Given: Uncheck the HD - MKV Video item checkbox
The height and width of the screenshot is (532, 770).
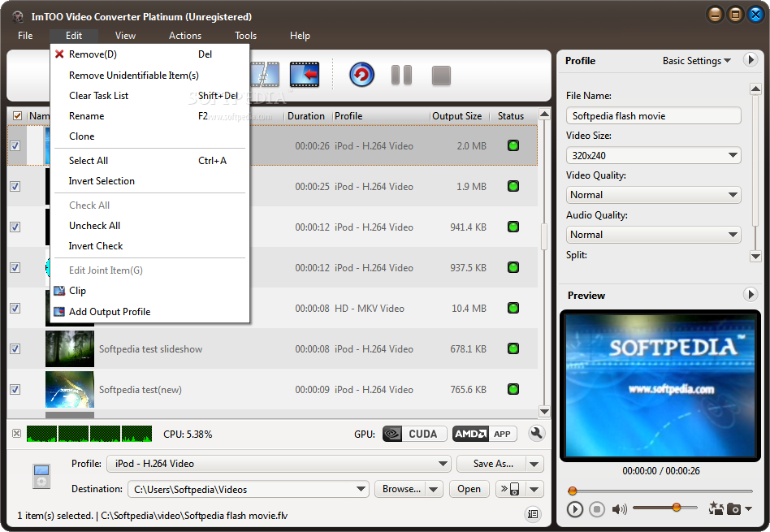Looking at the screenshot, I should [15, 309].
